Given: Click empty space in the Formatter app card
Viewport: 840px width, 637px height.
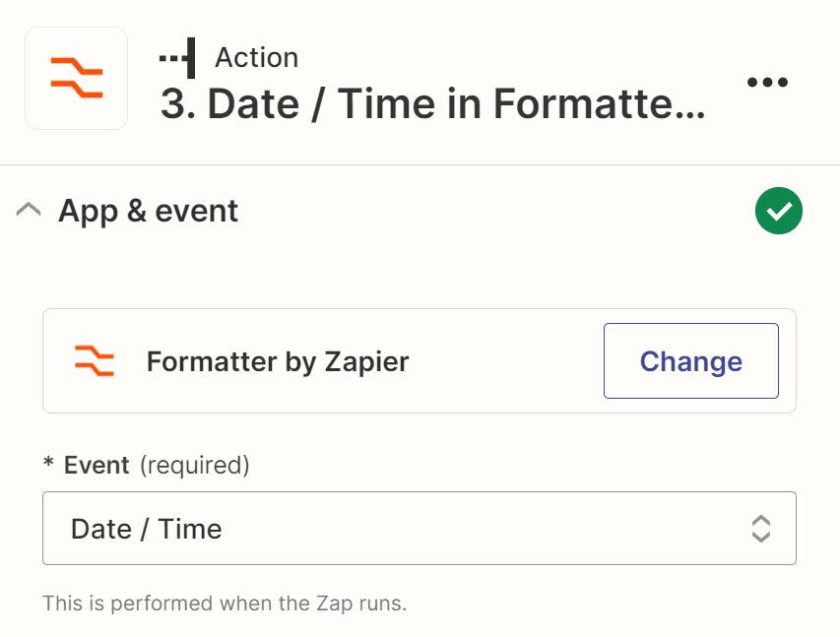Looking at the screenshot, I should click(x=502, y=361).
